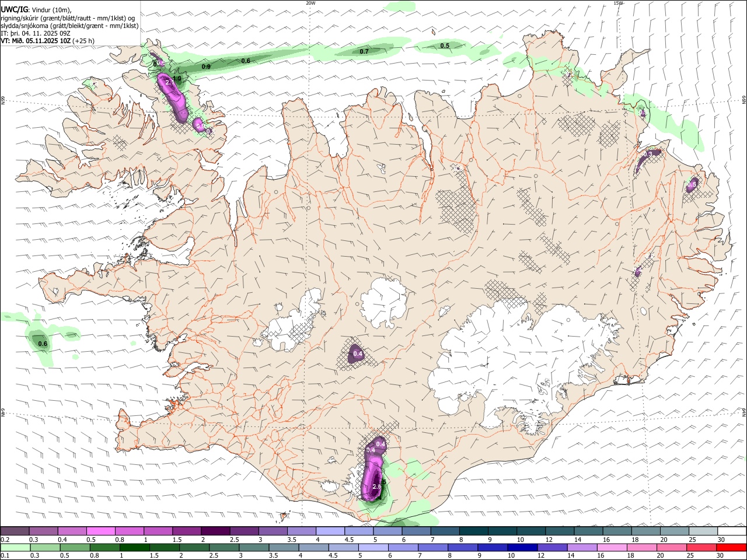Click the dark teal 8 swatch in upper scale
The height and width of the screenshot is (560, 747).
[x=473, y=531]
